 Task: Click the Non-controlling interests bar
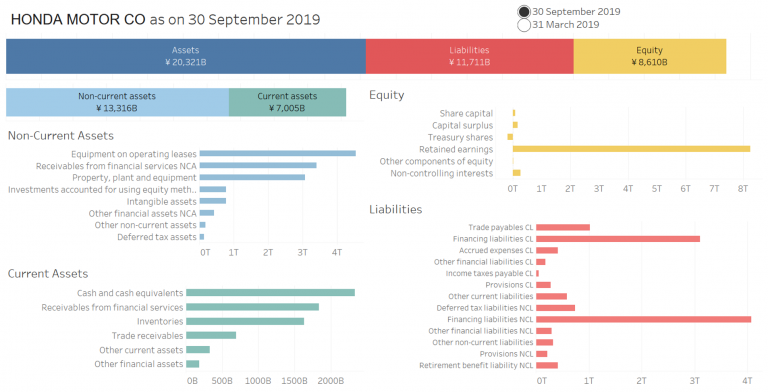516,173
